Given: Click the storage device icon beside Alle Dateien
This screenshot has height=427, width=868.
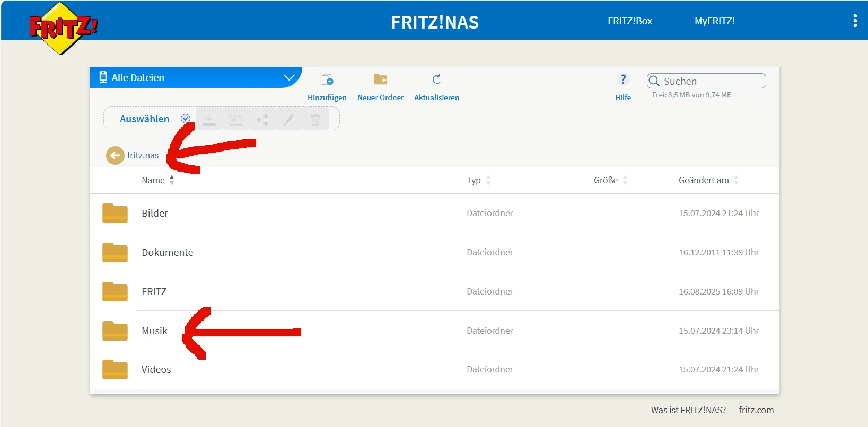Looking at the screenshot, I should click(x=103, y=77).
